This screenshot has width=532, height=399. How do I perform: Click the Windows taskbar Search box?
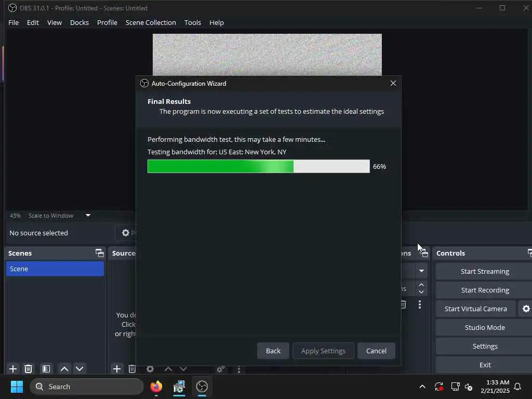87,387
